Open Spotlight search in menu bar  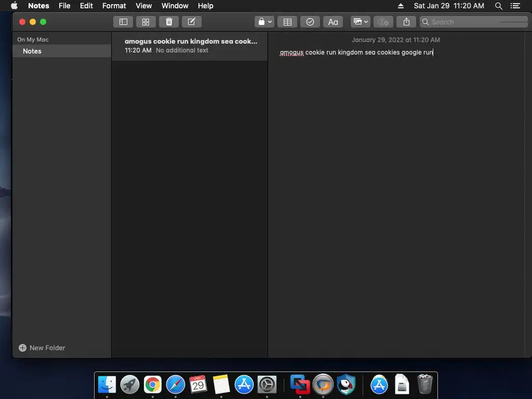click(498, 6)
